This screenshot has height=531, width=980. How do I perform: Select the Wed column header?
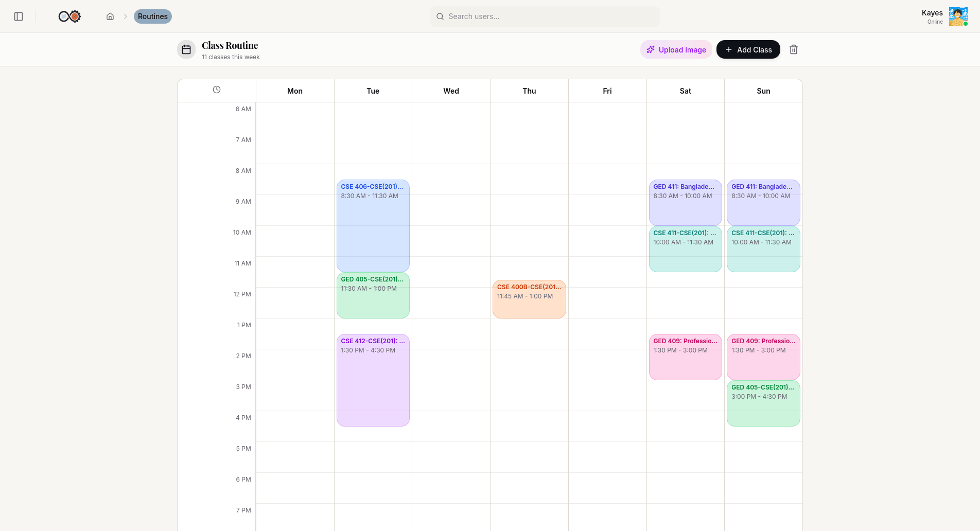click(x=451, y=91)
